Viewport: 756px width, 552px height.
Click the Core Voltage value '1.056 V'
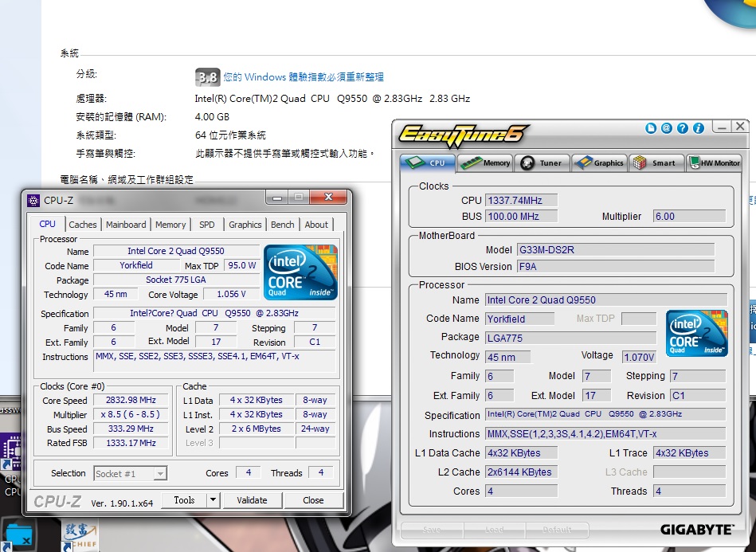[x=232, y=294]
